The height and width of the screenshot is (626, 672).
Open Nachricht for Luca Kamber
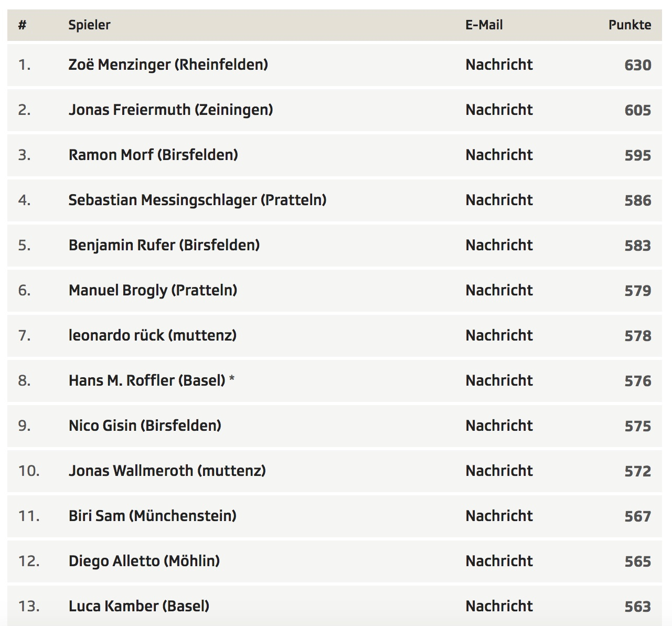click(499, 606)
